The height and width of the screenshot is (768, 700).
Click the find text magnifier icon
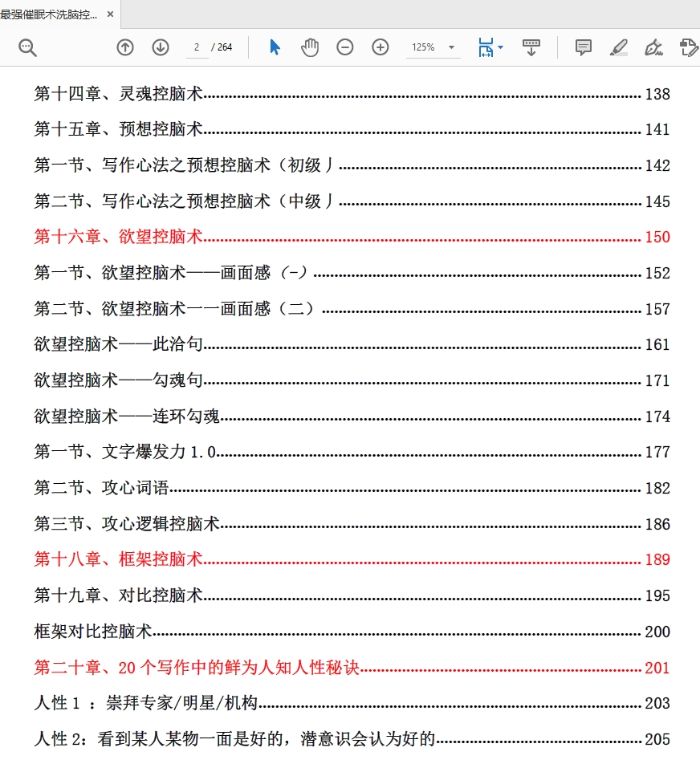pyautogui.click(x=27, y=47)
